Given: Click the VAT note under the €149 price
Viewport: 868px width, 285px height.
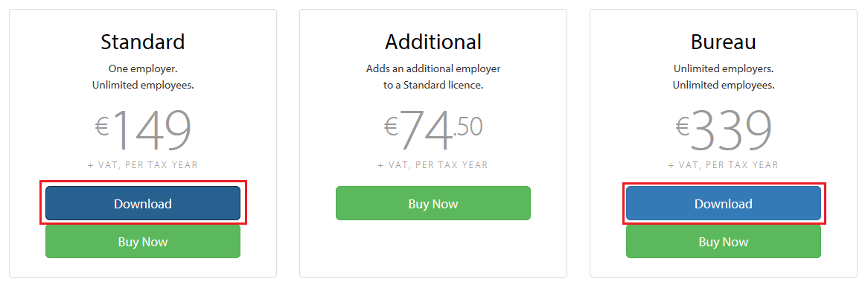Looking at the screenshot, I should point(143,165).
